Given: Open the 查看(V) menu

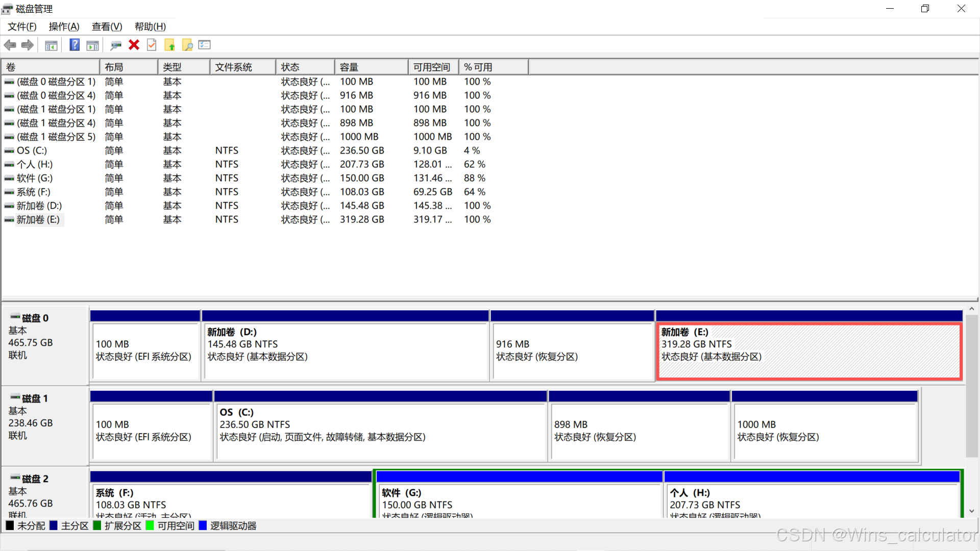Looking at the screenshot, I should point(107,27).
